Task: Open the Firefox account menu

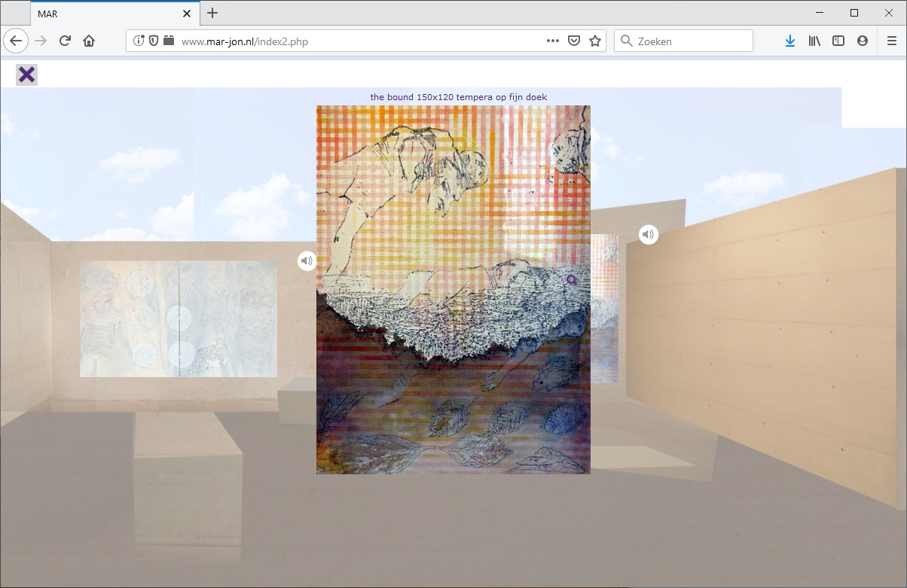Action: coord(863,41)
